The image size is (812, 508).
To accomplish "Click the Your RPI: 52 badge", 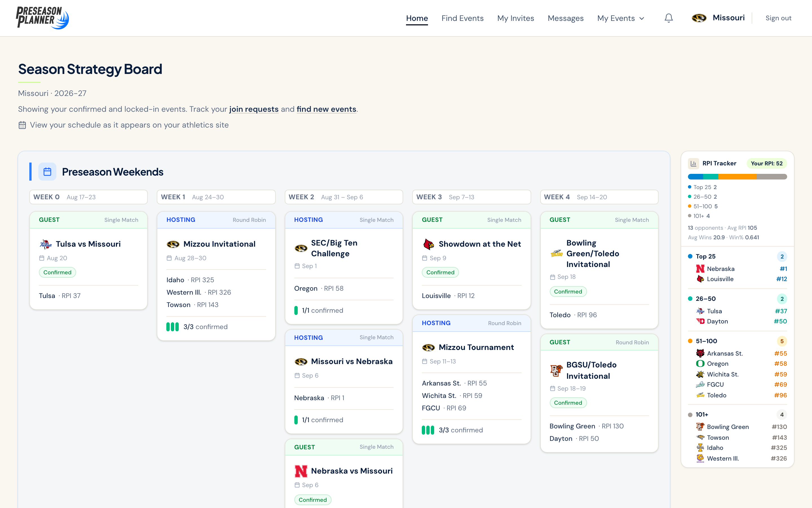I will click(766, 164).
